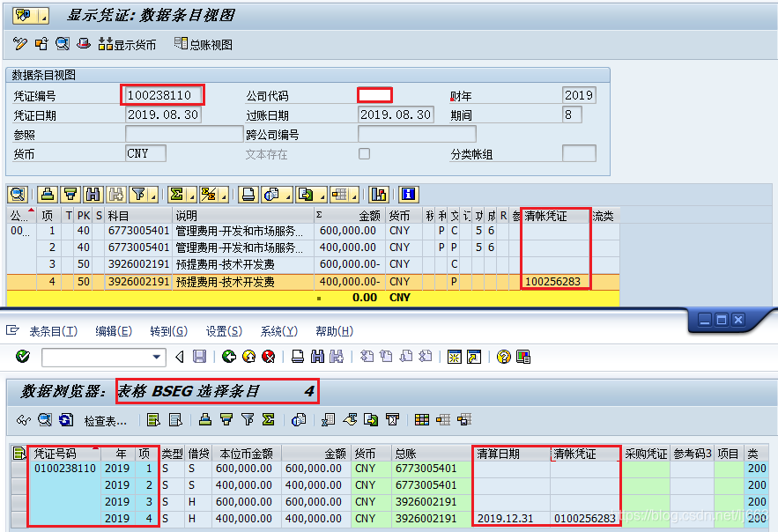Click the green back arrow in the standard toolbar
Image resolution: width=778 pixels, height=532 pixels.
(x=227, y=357)
